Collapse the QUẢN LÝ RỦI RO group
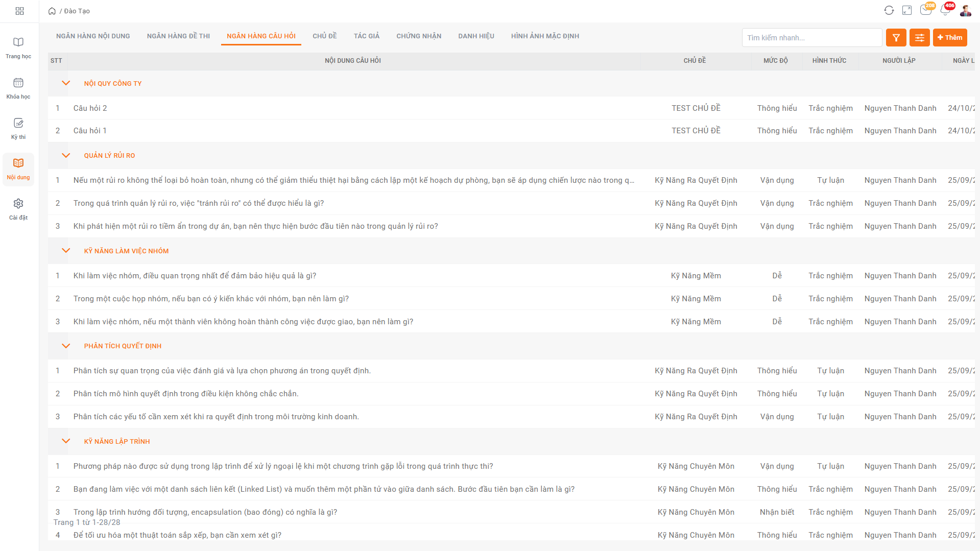The width and height of the screenshot is (980, 551). coord(66,155)
